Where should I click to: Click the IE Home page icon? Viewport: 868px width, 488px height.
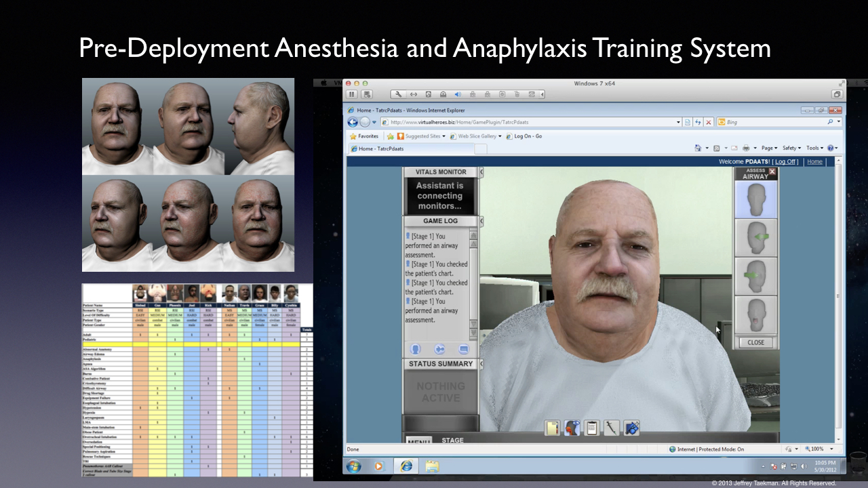point(698,148)
